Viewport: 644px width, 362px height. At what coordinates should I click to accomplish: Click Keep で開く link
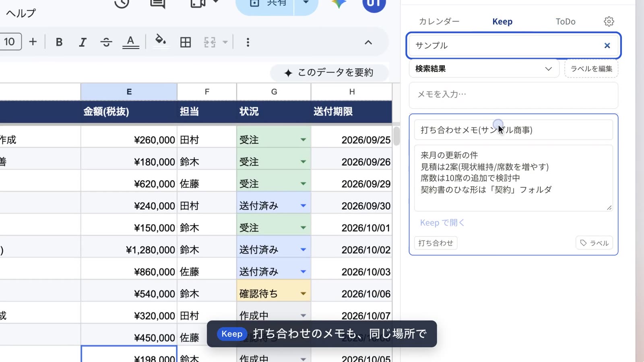tap(442, 223)
